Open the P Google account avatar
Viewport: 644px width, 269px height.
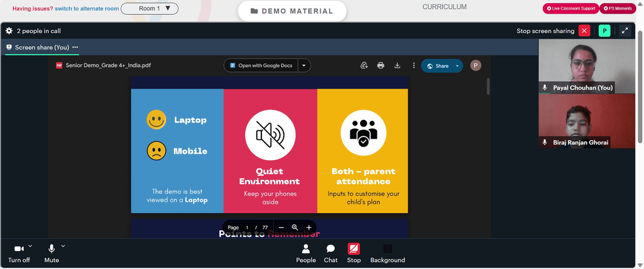click(476, 65)
